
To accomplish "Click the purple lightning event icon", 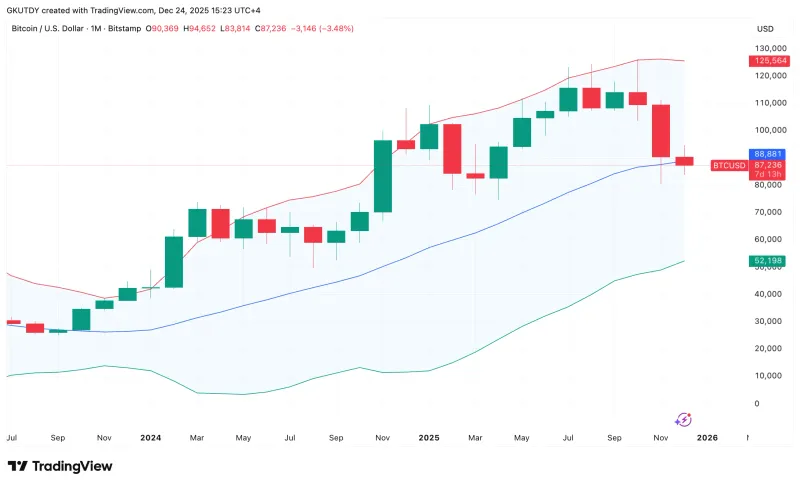I will tap(685, 420).
